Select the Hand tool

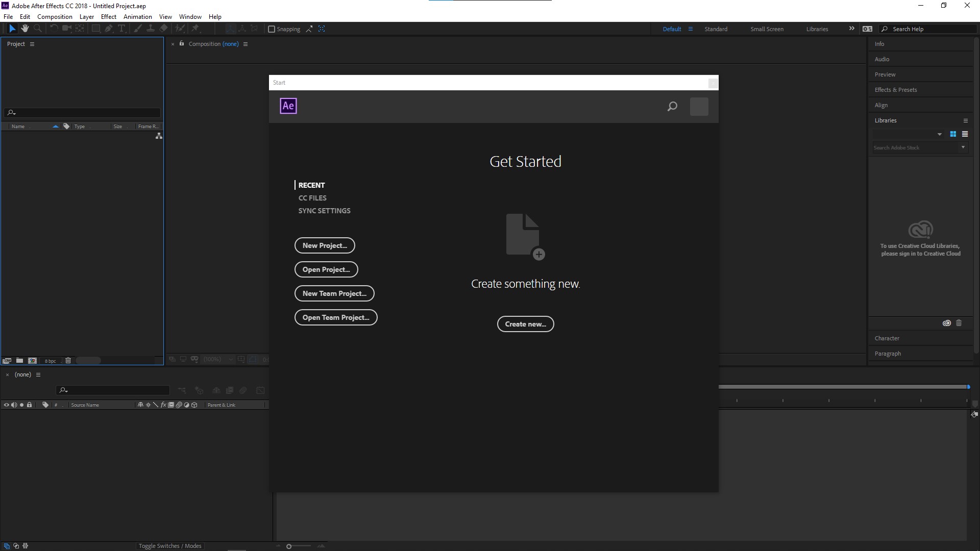point(24,29)
